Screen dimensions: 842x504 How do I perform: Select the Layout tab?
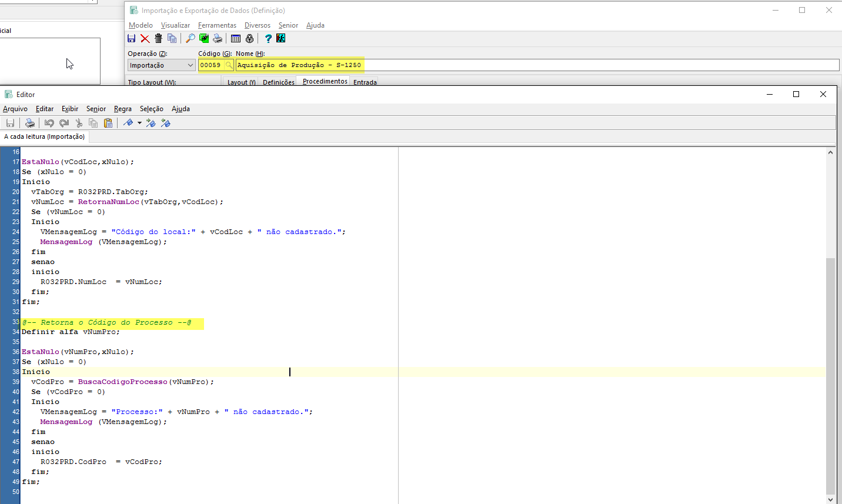[241, 82]
